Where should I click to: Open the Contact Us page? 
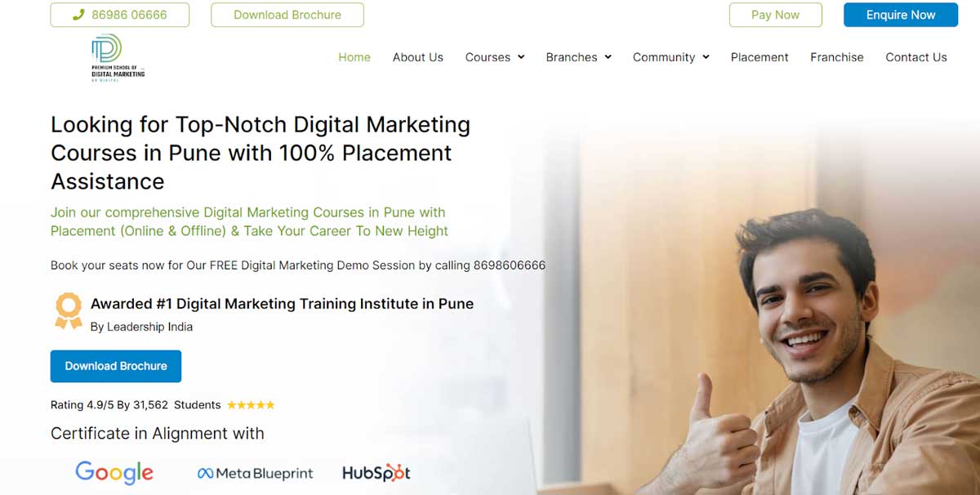(916, 57)
